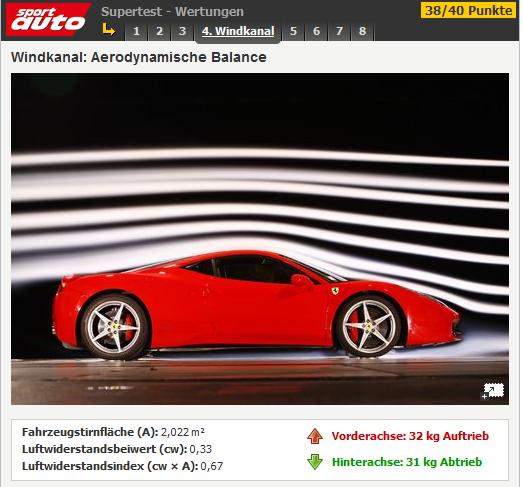
Task: Enlarge the photo using the expand icon
Action: pos(493,391)
